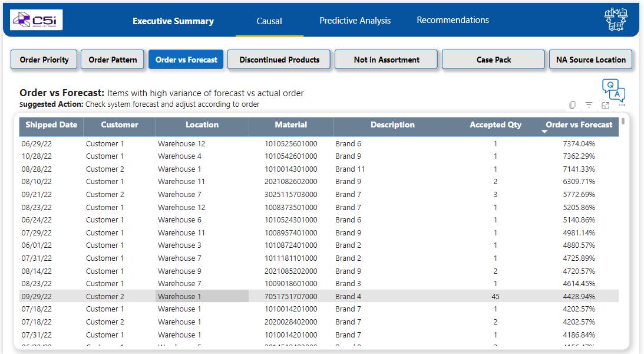
Task: Select the Case Pack button
Action: (493, 60)
